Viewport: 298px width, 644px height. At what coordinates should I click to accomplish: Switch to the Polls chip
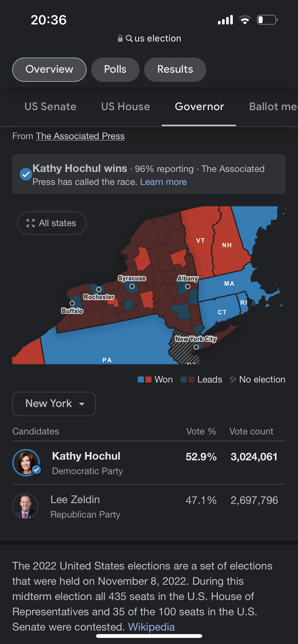pos(115,69)
